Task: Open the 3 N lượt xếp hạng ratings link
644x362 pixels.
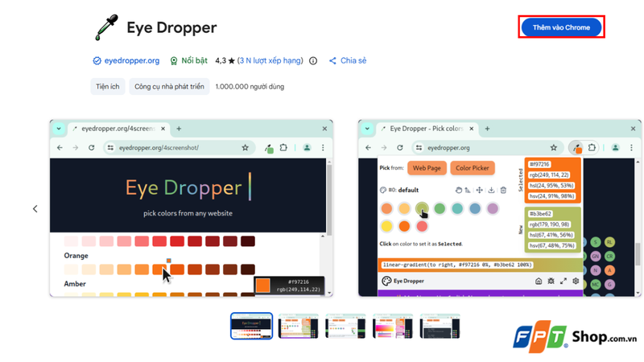Action: 270,61
